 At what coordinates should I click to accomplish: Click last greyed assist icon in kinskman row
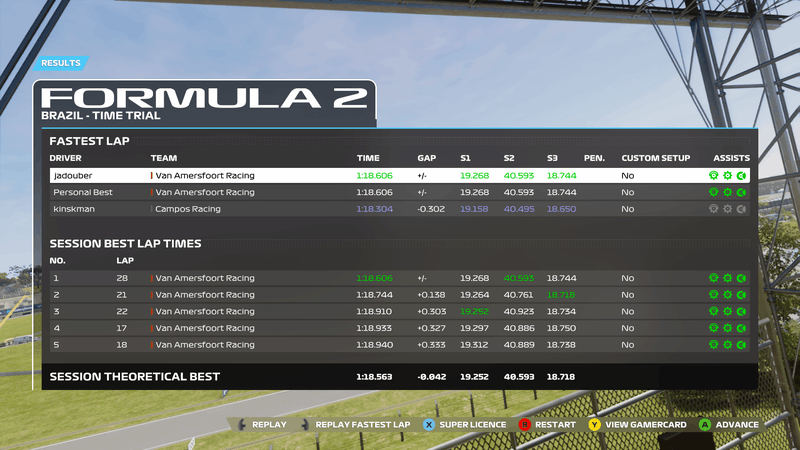pos(741,209)
